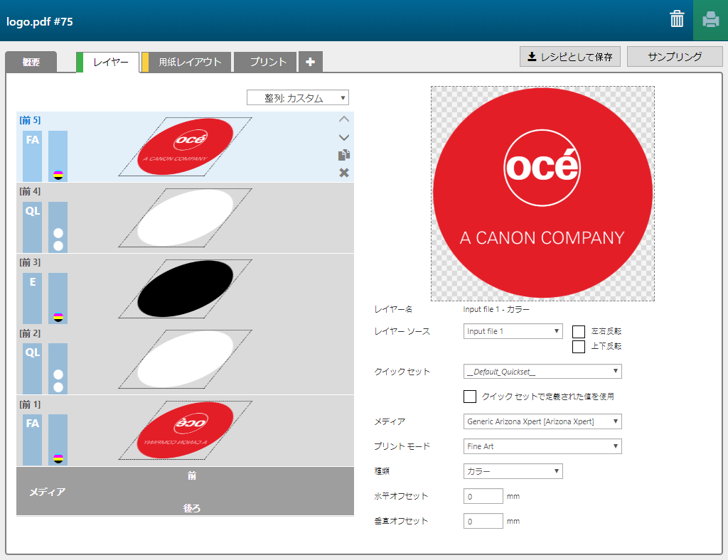This screenshot has width=728, height=560.
Task: Open the _Default_Quickset_ dropdown
Action: 542,372
